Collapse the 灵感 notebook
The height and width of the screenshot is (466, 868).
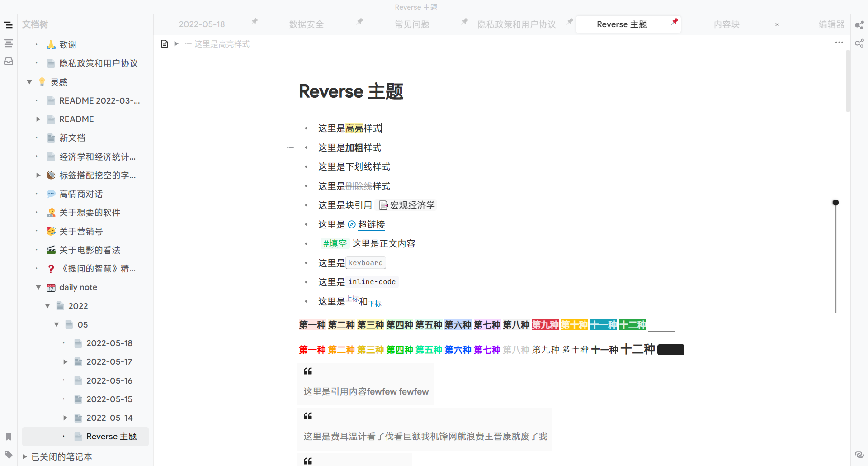tap(29, 82)
